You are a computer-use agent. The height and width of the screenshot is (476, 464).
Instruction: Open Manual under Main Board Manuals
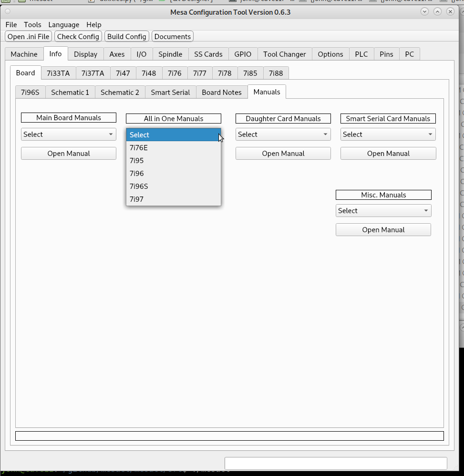coord(69,153)
